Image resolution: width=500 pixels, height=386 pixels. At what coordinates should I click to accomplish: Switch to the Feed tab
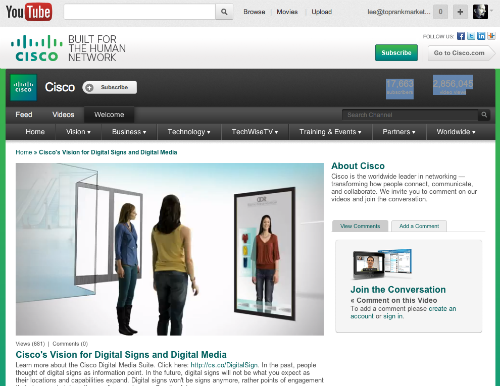tap(24, 115)
